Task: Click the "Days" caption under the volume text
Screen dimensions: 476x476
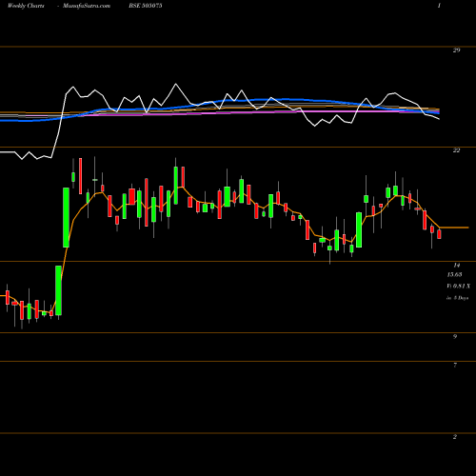Action: 458,298
